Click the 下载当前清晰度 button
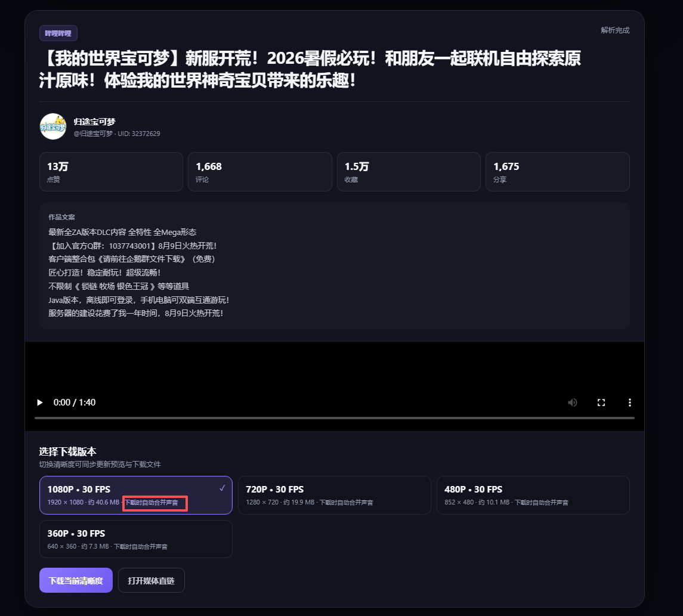Screen dimensions: 683x616 coord(76,580)
